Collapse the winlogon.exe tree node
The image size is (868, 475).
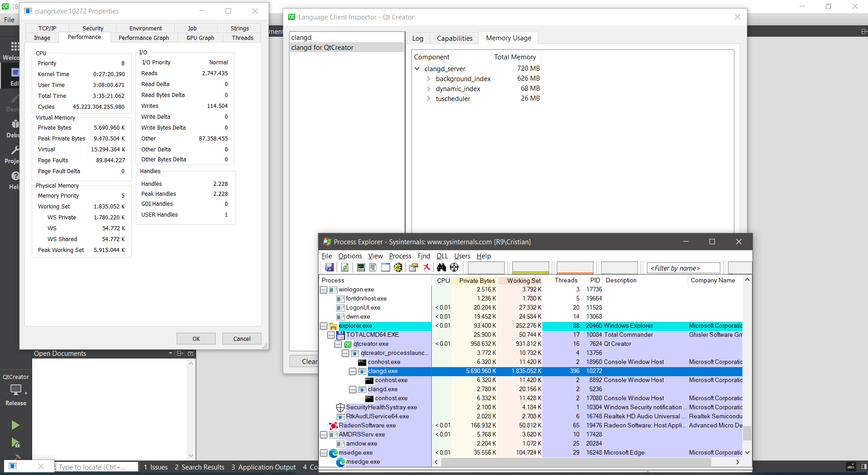324,290
